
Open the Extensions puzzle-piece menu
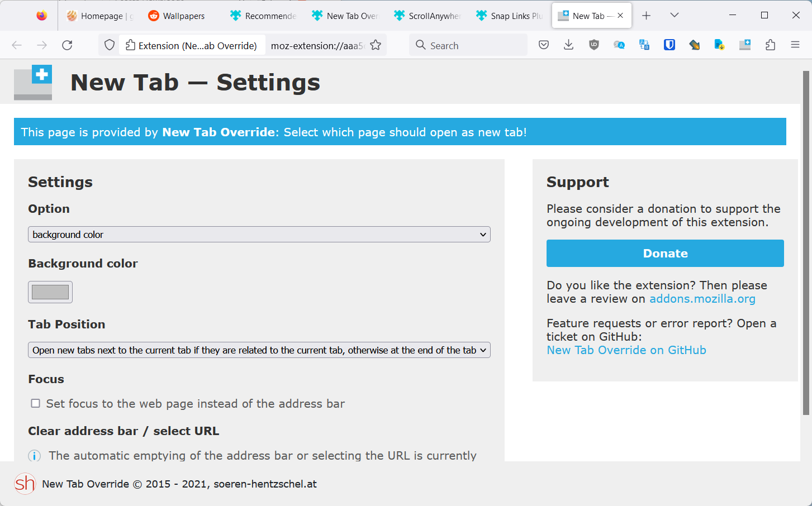[x=770, y=45]
